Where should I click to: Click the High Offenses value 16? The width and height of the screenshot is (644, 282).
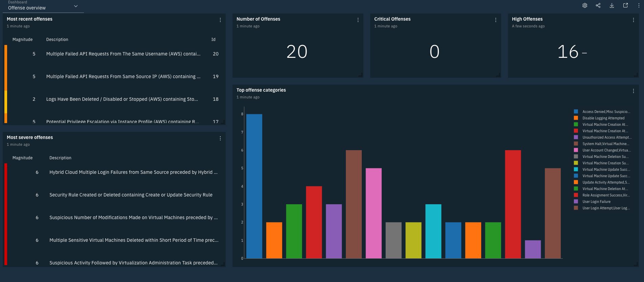tap(568, 52)
